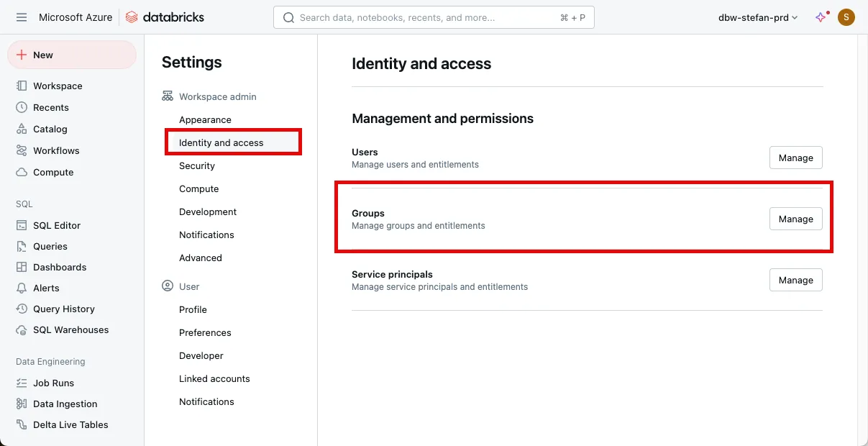The height and width of the screenshot is (446, 868).
Task: Click the Compute cloud icon
Action: [x=22, y=172]
